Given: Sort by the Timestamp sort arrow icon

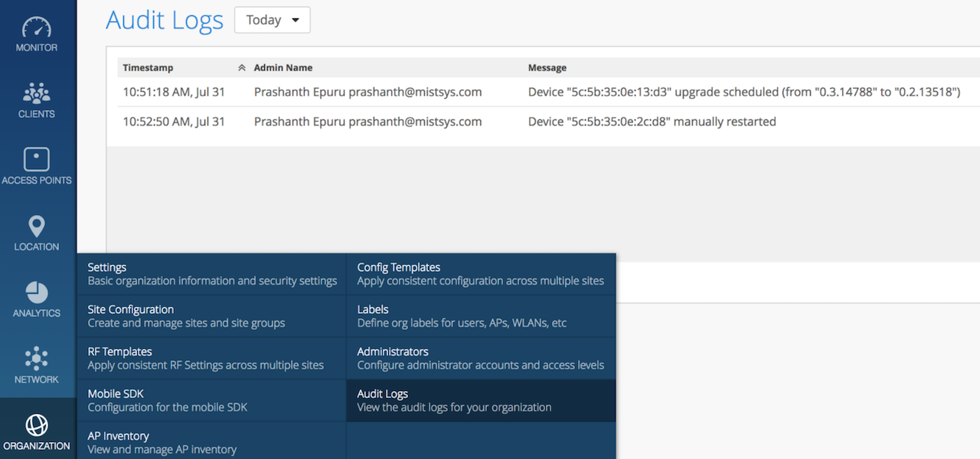Looking at the screenshot, I should [x=242, y=68].
